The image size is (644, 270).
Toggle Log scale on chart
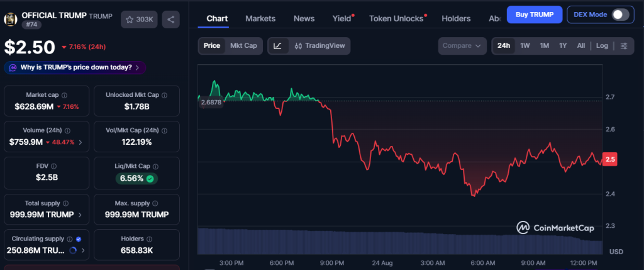click(x=602, y=45)
